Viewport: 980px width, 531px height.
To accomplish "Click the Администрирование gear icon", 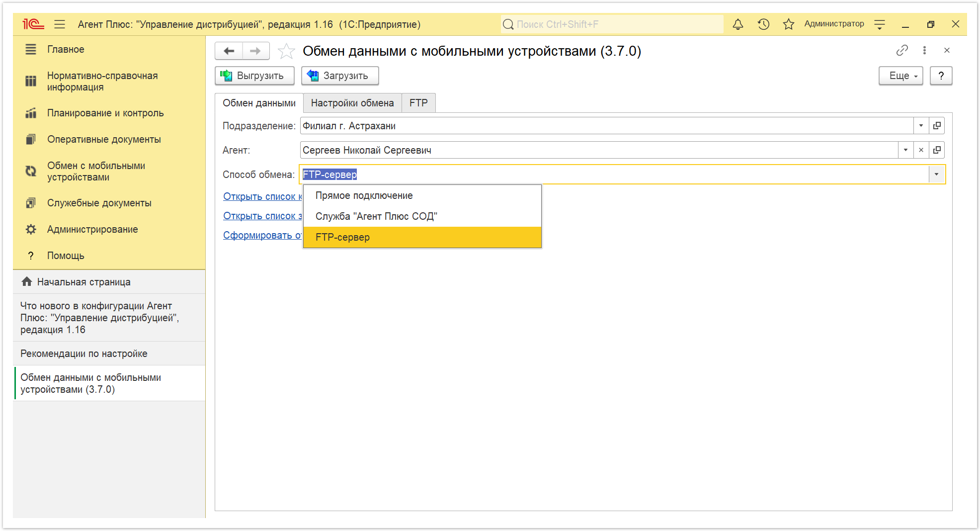I will (31, 229).
